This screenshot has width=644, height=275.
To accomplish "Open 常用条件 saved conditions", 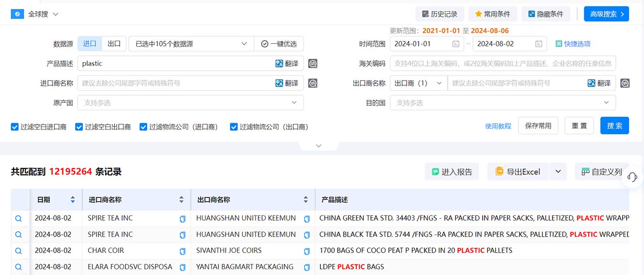I will (493, 14).
